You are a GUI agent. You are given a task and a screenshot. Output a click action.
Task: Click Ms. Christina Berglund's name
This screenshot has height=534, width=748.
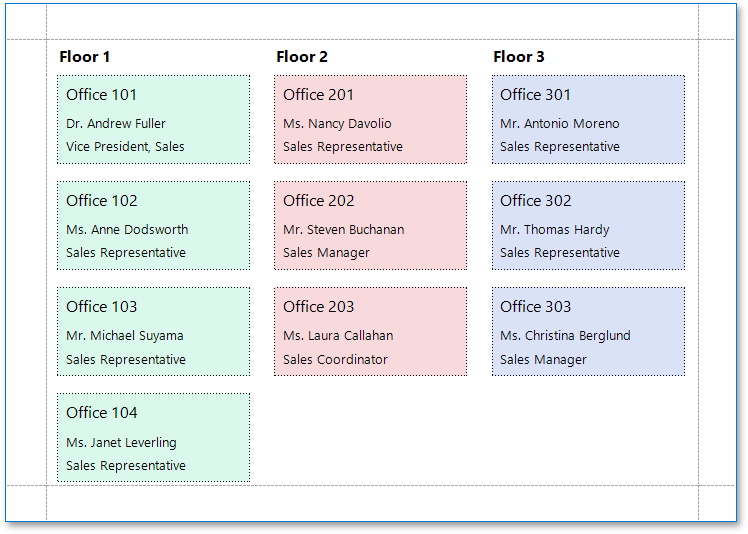(565, 336)
